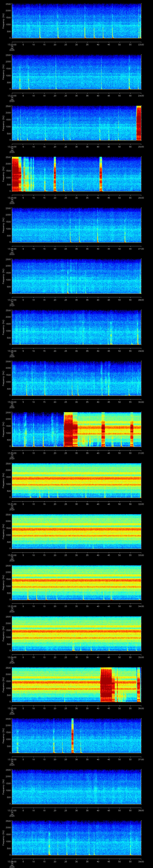Click the 13:31:00 start time label

12,504
